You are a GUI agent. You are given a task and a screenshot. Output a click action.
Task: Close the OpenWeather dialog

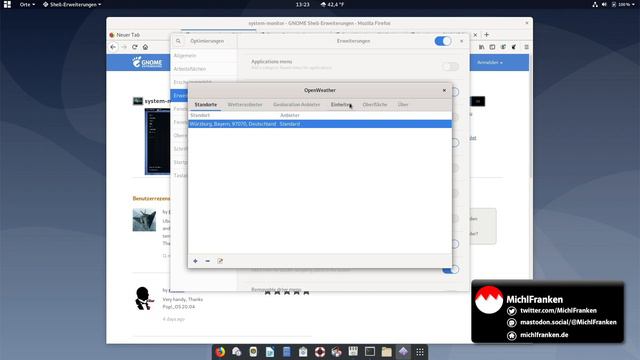point(444,90)
